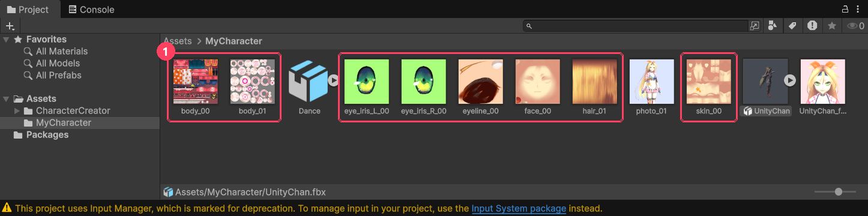Click the star save-search favorite icon

click(x=832, y=26)
